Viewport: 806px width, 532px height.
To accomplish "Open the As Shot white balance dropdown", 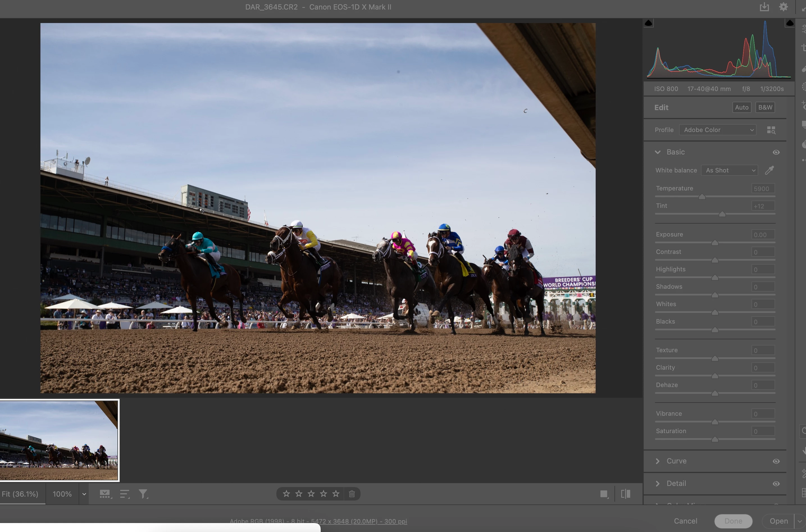I will [x=729, y=170].
